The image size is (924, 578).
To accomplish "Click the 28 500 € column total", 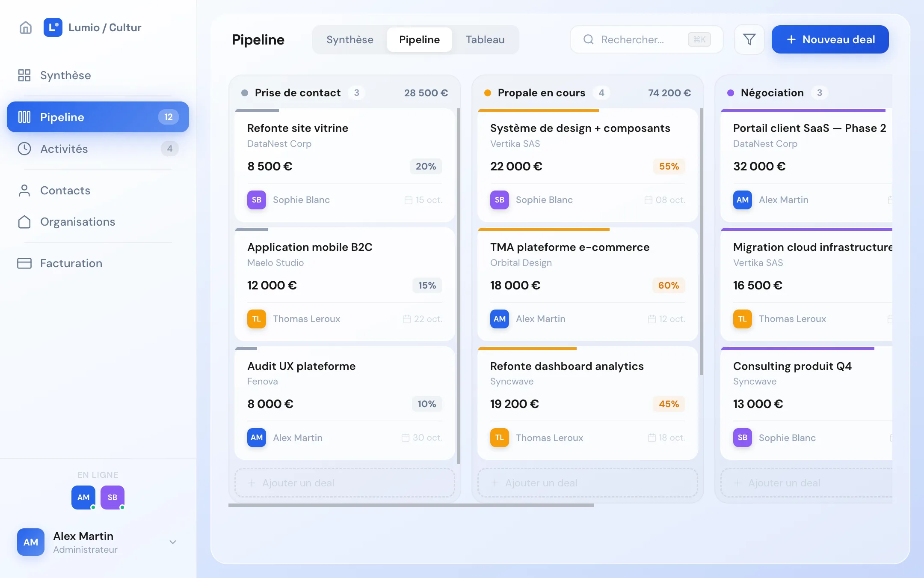I will coord(426,93).
